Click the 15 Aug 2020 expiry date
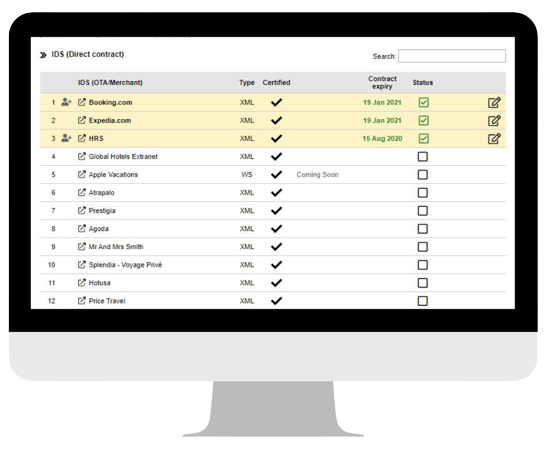This screenshot has height=451, width=553. [x=382, y=138]
